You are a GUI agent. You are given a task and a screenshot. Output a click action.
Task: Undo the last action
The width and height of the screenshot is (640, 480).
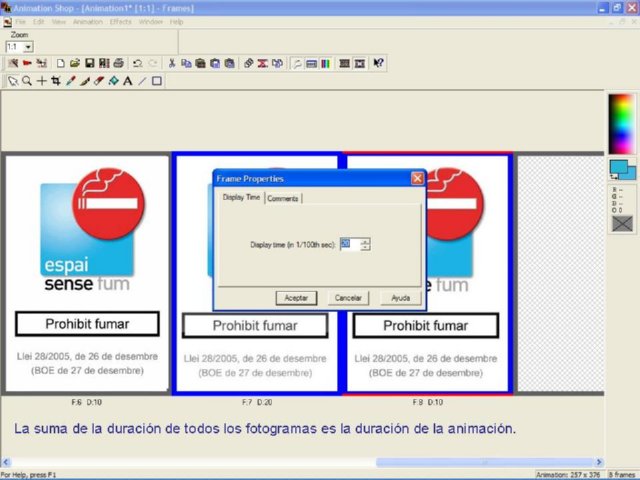pos(138,63)
